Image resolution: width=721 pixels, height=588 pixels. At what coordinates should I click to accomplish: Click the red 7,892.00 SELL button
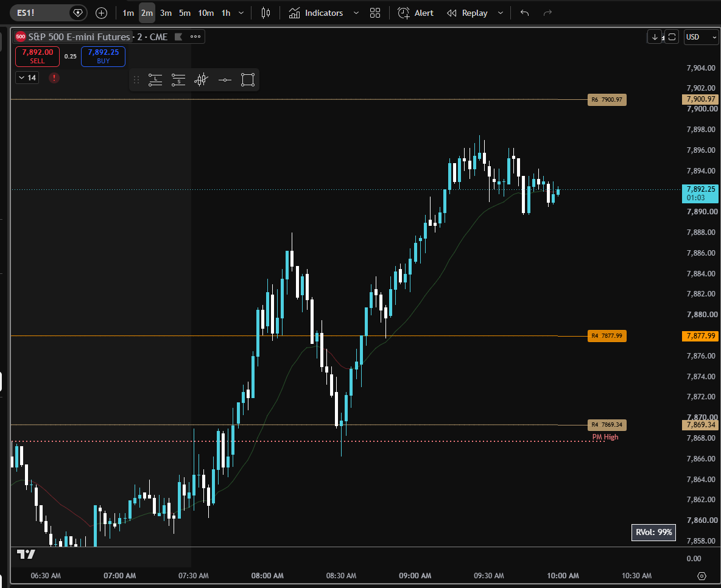[37, 56]
